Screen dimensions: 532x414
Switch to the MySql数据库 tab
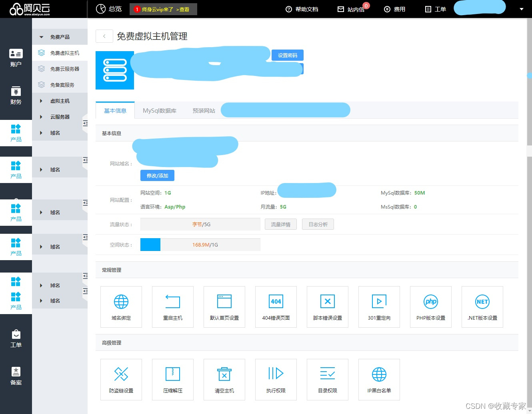(x=160, y=111)
